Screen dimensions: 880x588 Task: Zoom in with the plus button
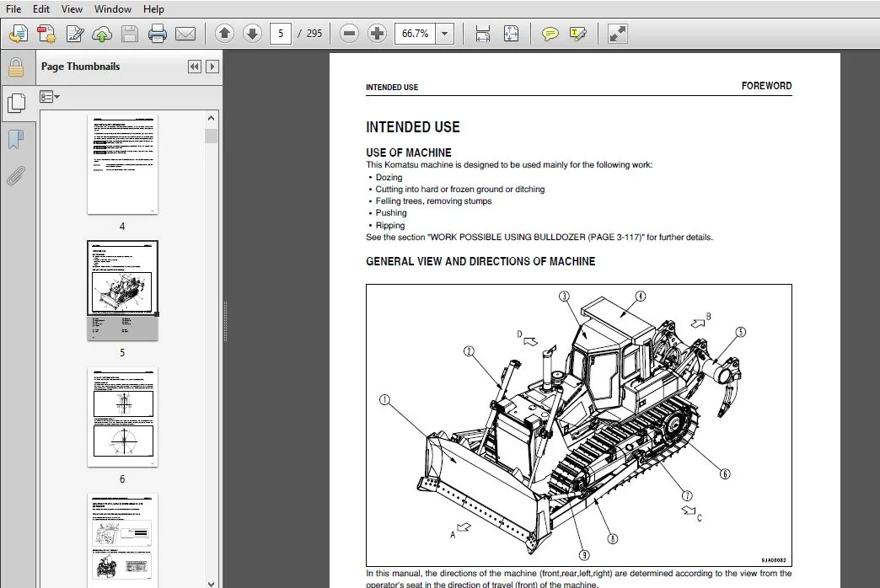pyautogui.click(x=377, y=34)
